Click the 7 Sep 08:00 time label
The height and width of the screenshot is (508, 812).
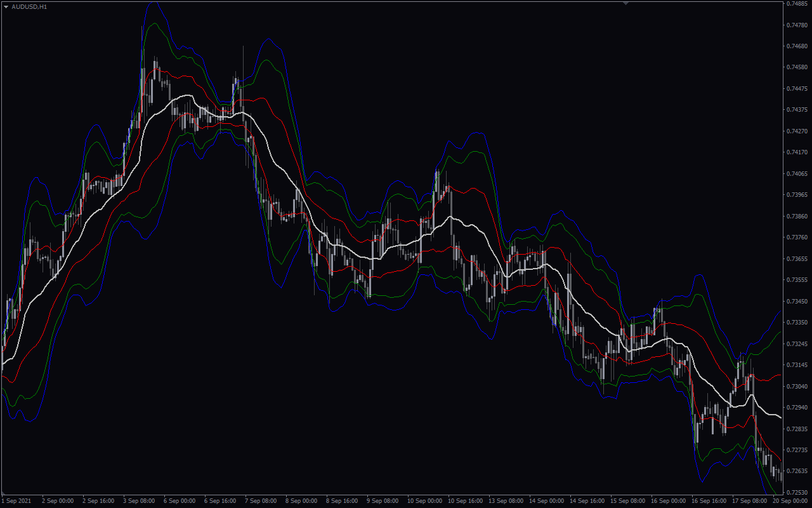tap(261, 501)
